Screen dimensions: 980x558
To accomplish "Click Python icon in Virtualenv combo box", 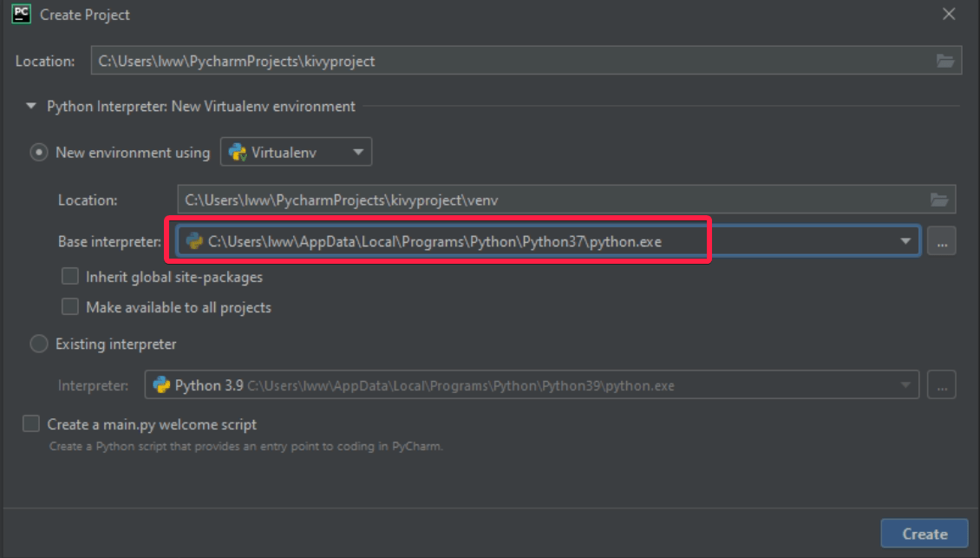I will point(237,153).
